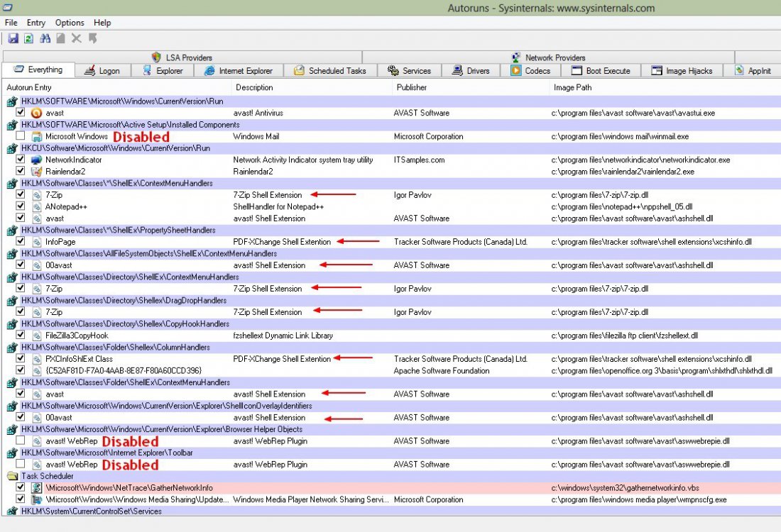Click the Jump to entry toolbar icon
Viewport: 781px width, 532px height.
point(93,38)
